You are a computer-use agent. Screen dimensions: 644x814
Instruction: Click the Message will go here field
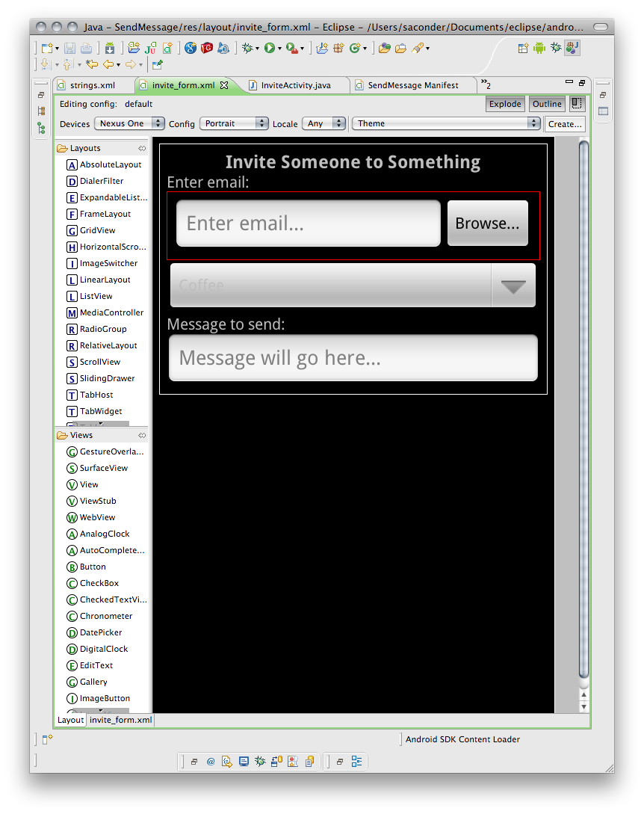tap(353, 358)
